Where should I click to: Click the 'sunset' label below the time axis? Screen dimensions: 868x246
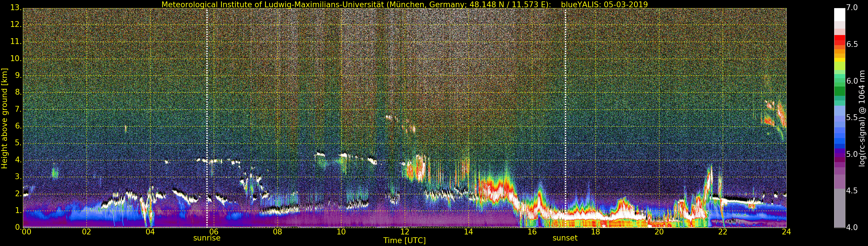coord(565,238)
